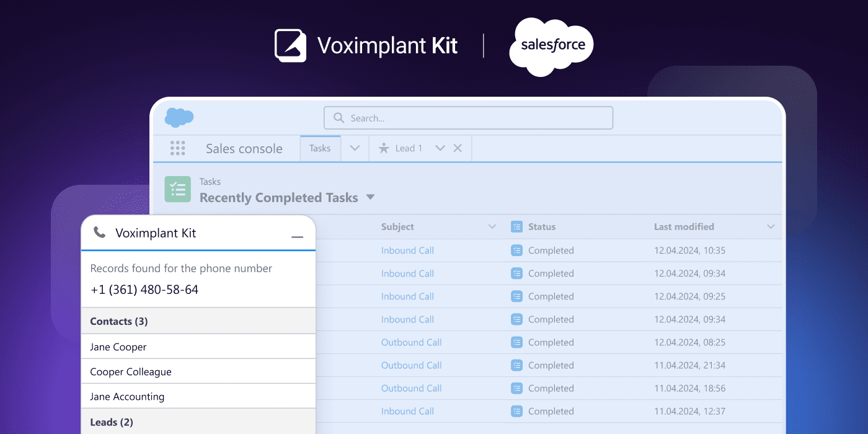The height and width of the screenshot is (434, 868).
Task: Open Outbound Call task from 12.04.2024, 08:25
Action: click(x=412, y=342)
